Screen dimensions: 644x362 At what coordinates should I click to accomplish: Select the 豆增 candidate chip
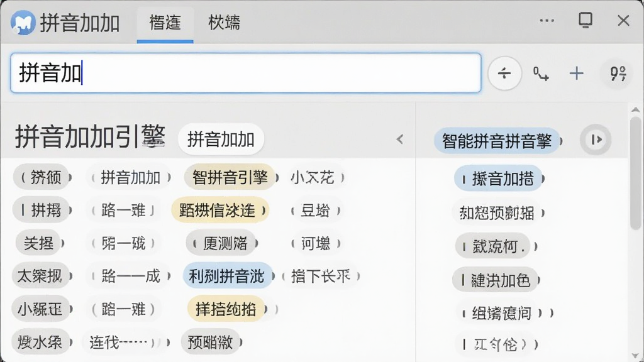click(x=316, y=211)
